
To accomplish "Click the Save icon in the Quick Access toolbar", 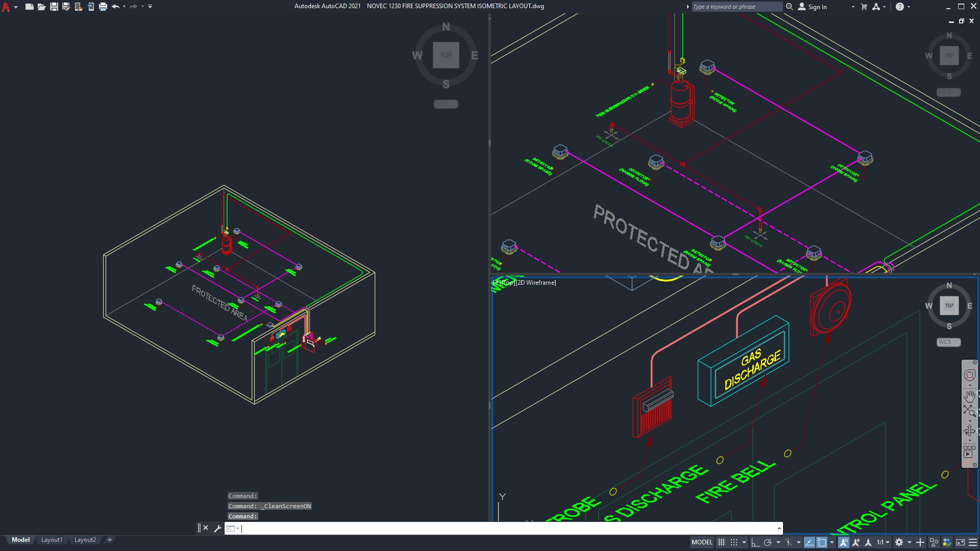I will click(x=54, y=7).
